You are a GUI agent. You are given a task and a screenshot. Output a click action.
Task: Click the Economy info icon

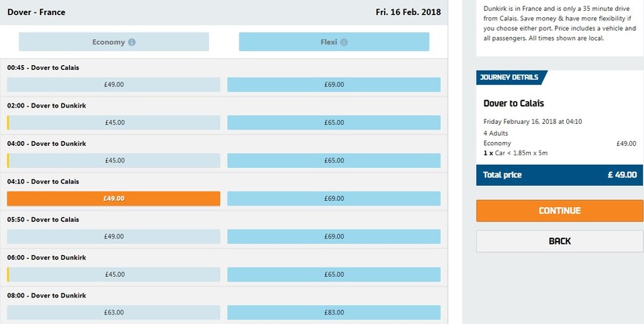(132, 42)
